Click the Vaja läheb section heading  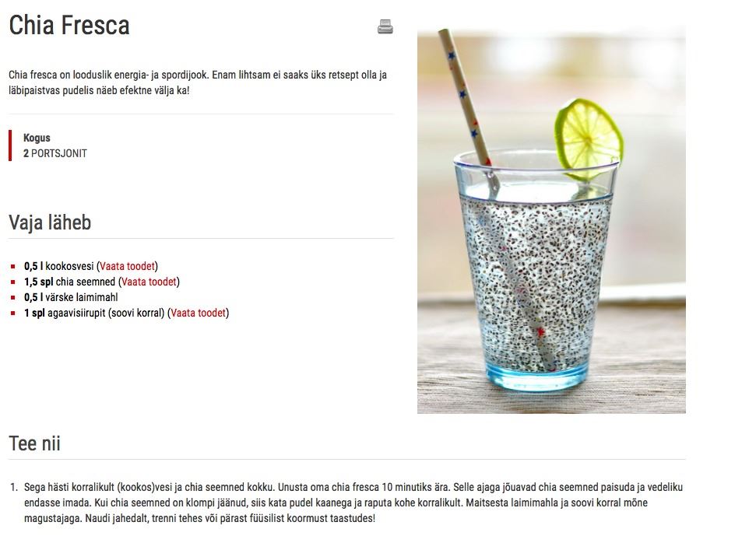(50, 222)
